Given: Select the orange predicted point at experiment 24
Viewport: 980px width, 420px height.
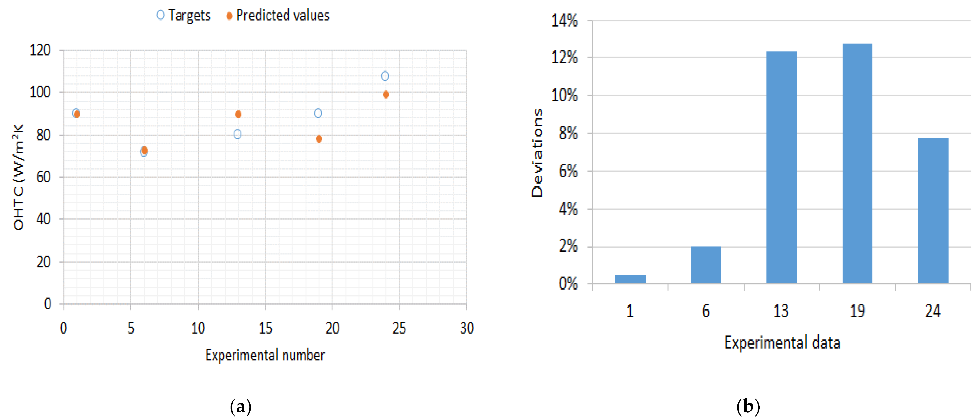Looking at the screenshot, I should (x=386, y=94).
